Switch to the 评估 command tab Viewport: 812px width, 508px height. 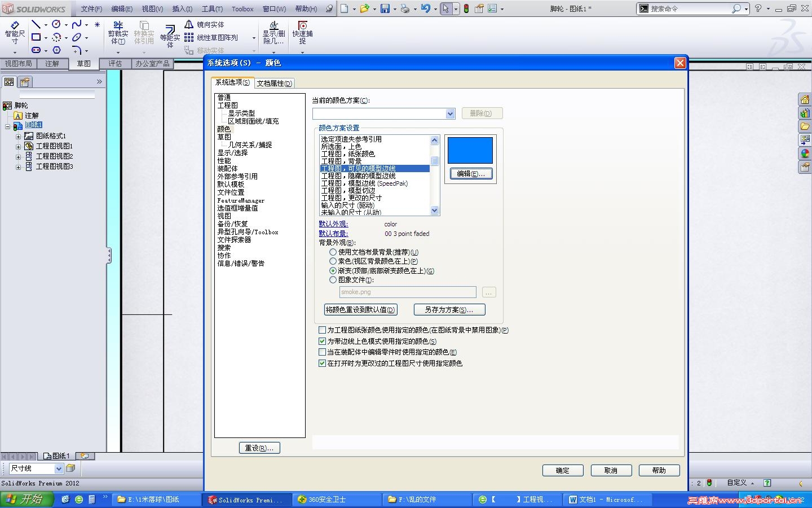115,64
